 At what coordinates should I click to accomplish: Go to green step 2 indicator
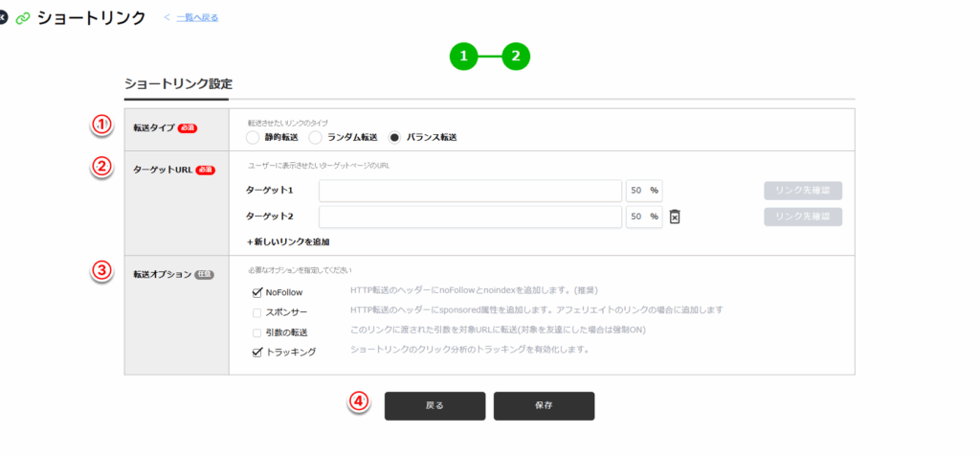tap(516, 57)
